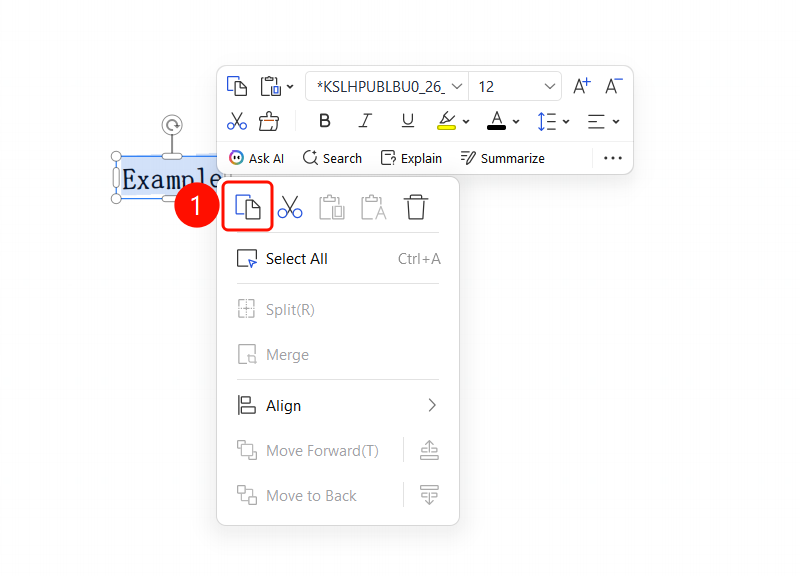Screen dimensions: 800x576
Task: Choose Select All from the context menu
Action: [x=338, y=259]
